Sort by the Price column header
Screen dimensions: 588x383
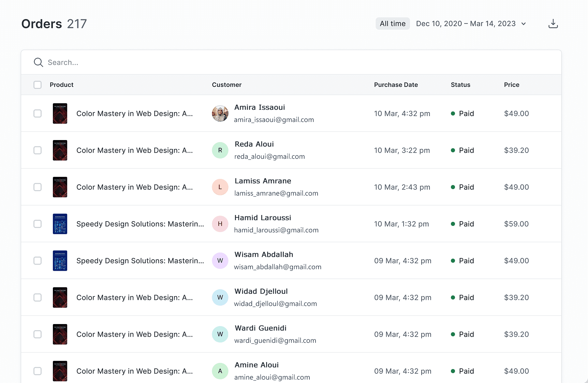click(x=511, y=85)
